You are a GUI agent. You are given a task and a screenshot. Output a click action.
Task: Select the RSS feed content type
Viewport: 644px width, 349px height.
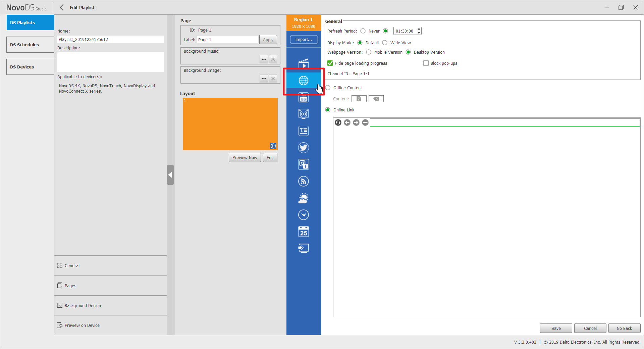(x=304, y=181)
